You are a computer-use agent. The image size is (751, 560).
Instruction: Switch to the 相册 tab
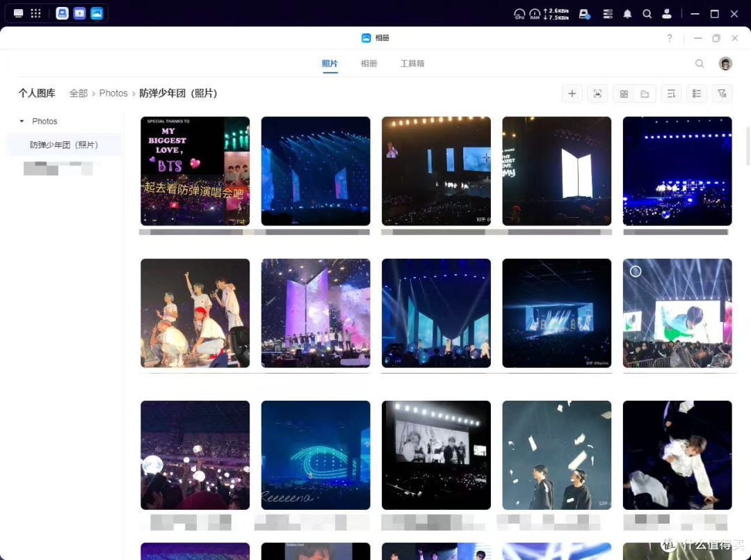(x=369, y=63)
